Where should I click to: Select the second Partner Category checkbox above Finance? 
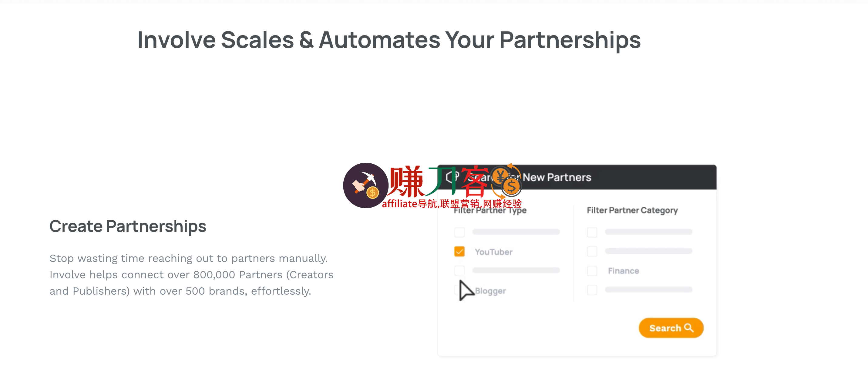click(592, 251)
